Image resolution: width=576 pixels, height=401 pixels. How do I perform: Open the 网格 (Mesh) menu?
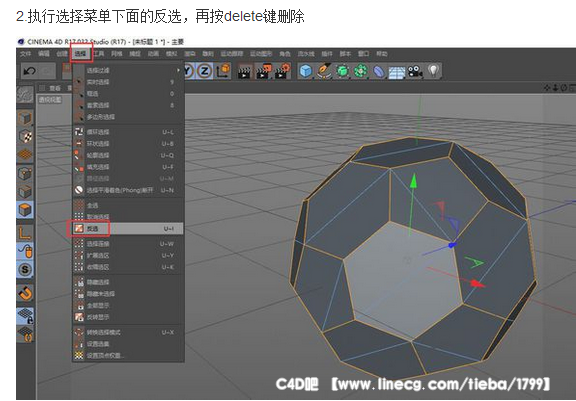point(117,54)
